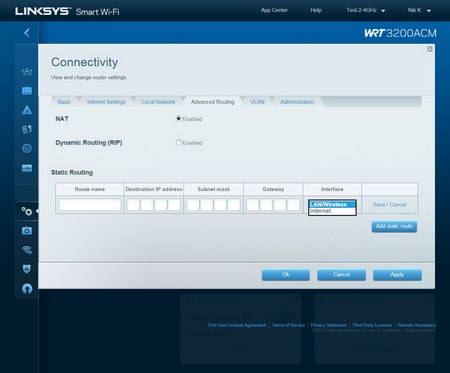The width and height of the screenshot is (450, 373).
Task: Enable Dynamic Routing (RIP) option
Action: [x=178, y=143]
